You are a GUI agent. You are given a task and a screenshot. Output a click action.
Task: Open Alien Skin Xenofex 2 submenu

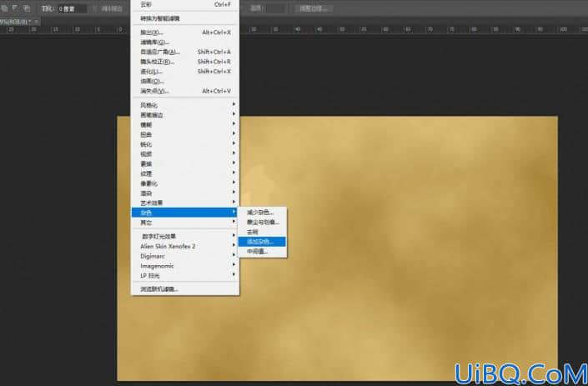[185, 246]
